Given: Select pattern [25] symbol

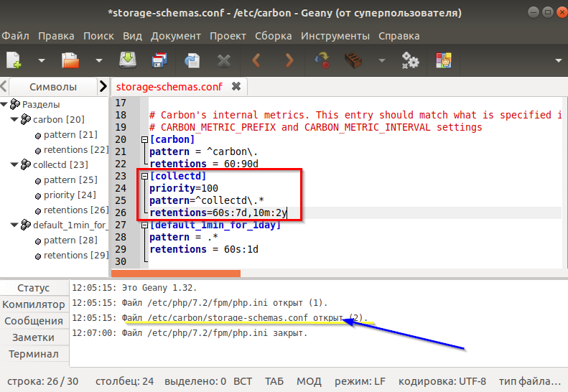Looking at the screenshot, I should tap(66, 180).
